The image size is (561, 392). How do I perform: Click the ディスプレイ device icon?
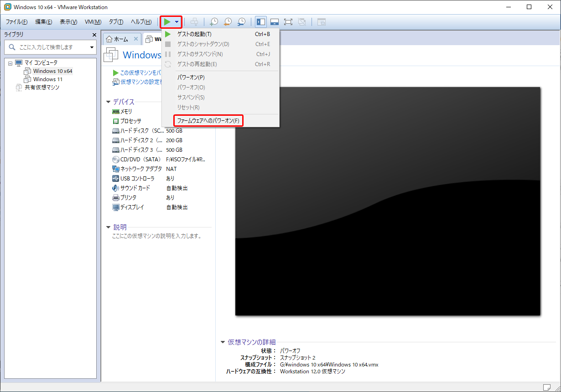[116, 207]
